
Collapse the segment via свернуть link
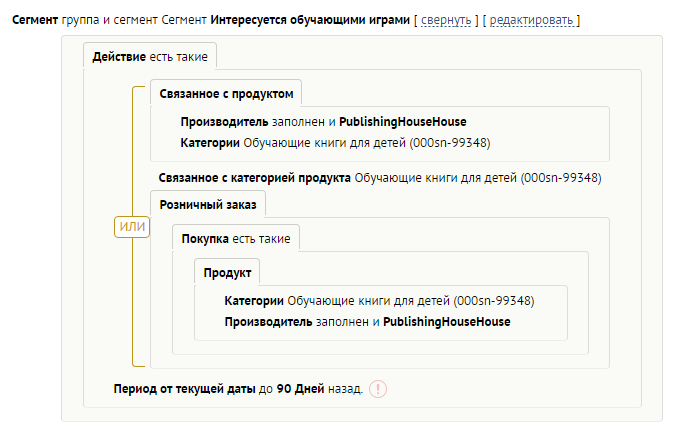[x=446, y=20]
